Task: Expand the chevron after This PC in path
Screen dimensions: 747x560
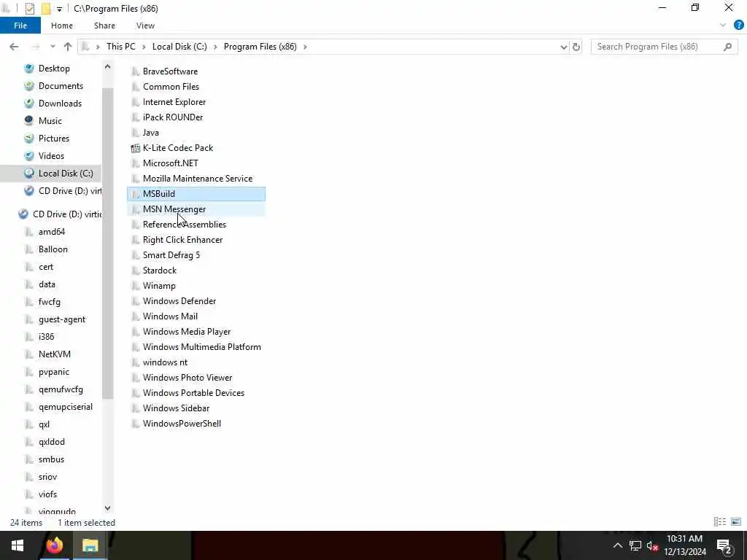Action: (x=144, y=47)
